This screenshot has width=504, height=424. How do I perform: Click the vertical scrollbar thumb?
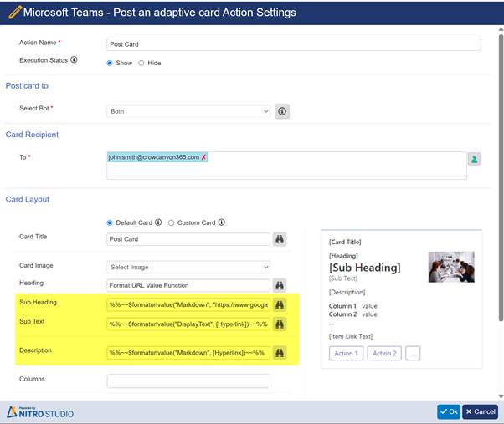[x=501, y=176]
